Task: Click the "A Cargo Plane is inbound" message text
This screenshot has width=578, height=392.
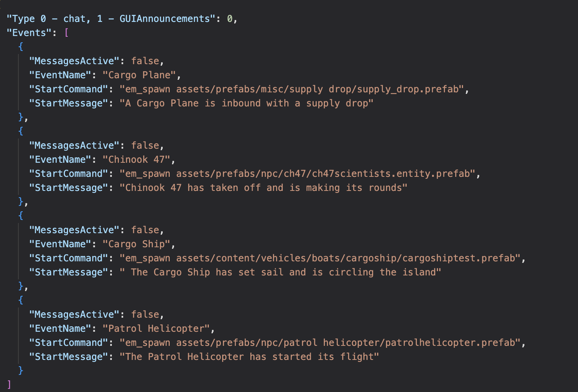Action: point(246,103)
